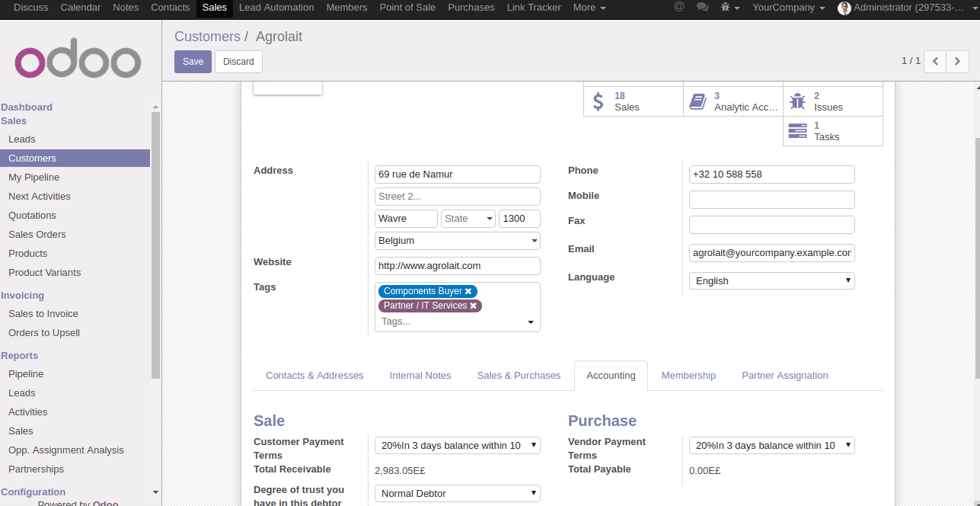Open the Discuss menu

pyautogui.click(x=31, y=8)
